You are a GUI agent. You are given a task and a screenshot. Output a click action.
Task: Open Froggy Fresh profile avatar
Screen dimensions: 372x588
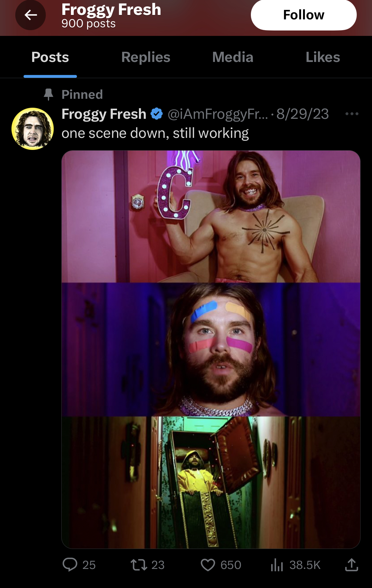tap(32, 129)
